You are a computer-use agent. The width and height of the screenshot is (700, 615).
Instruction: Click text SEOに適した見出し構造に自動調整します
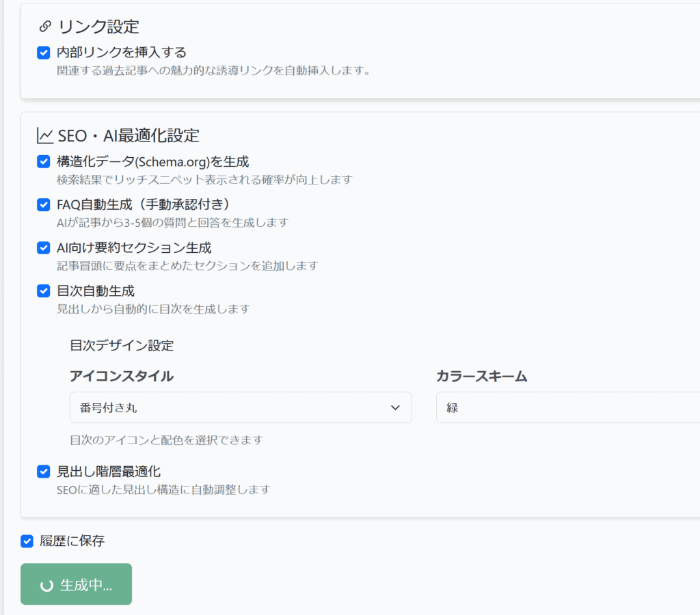tap(163, 489)
